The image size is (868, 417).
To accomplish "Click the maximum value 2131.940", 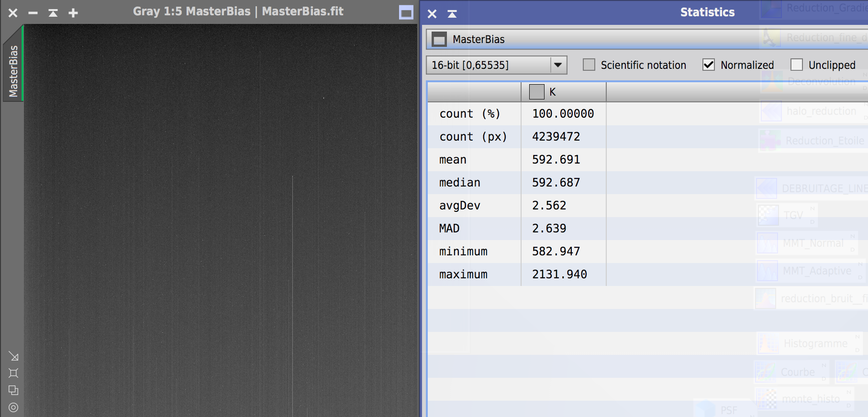I will coord(560,274).
